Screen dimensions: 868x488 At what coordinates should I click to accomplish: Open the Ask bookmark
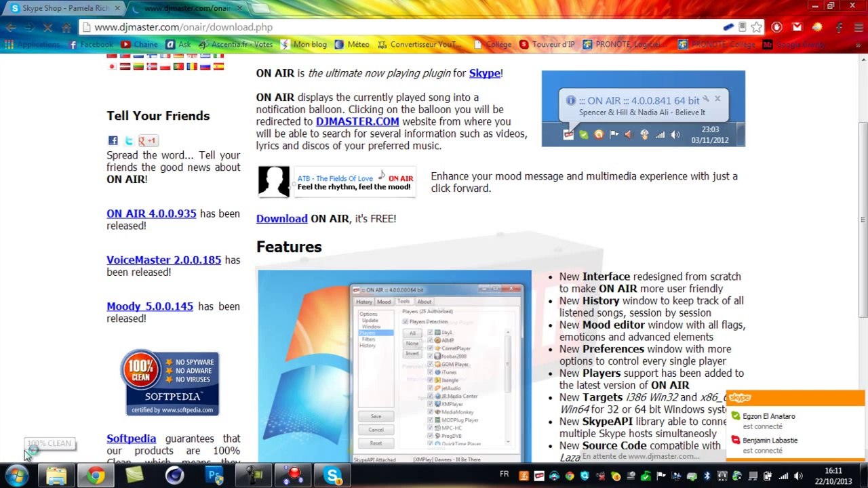tap(178, 45)
